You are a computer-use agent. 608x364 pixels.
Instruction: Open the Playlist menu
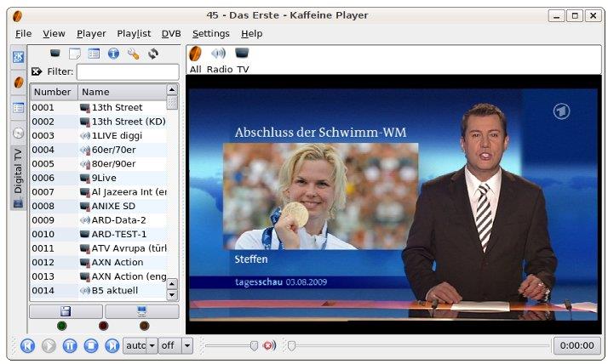pyautogui.click(x=134, y=34)
